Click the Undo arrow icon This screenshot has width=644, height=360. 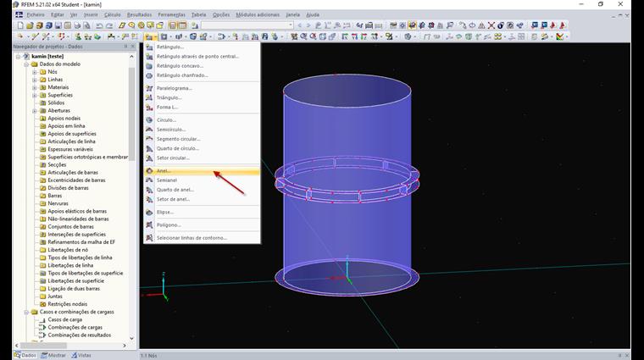(x=99, y=25)
